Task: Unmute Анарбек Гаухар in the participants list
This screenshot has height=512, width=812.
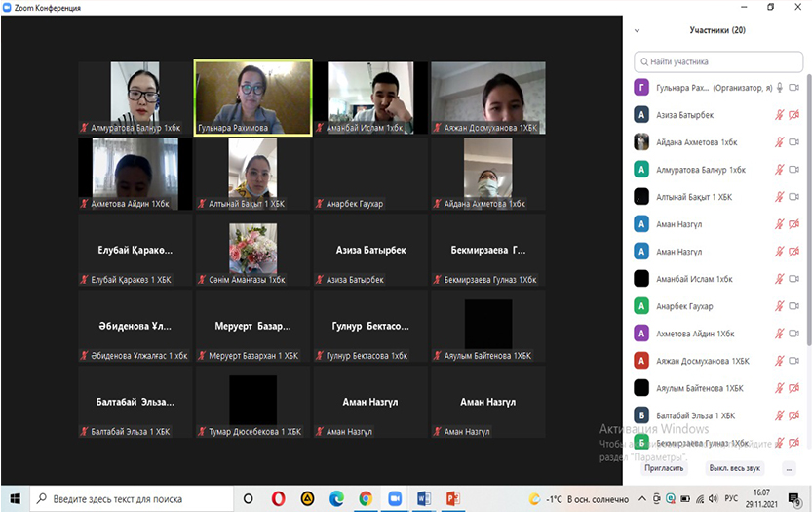Action: click(x=779, y=305)
